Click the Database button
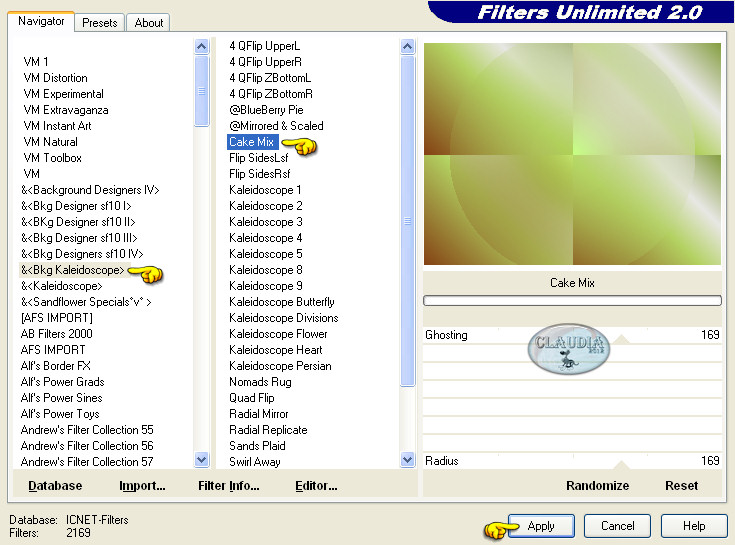Viewport: 735px width, 545px height. 55,485
